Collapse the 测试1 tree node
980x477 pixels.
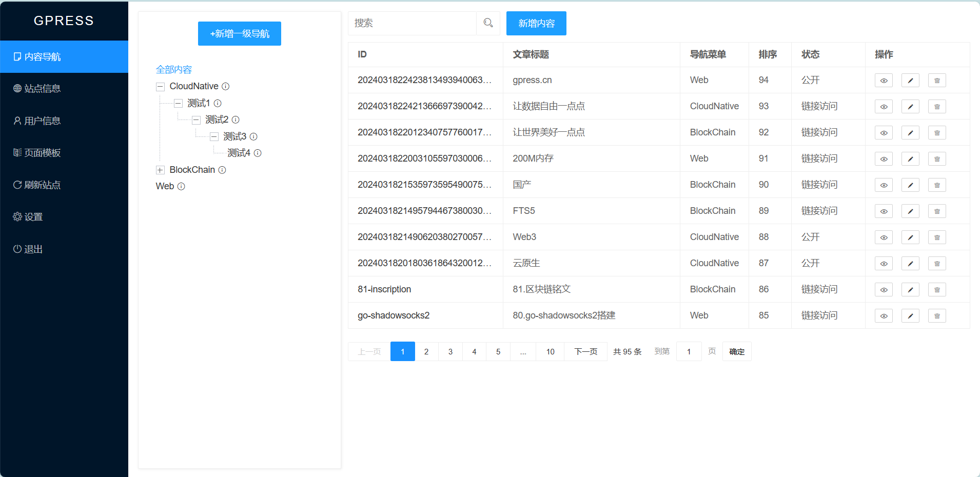pyautogui.click(x=178, y=103)
